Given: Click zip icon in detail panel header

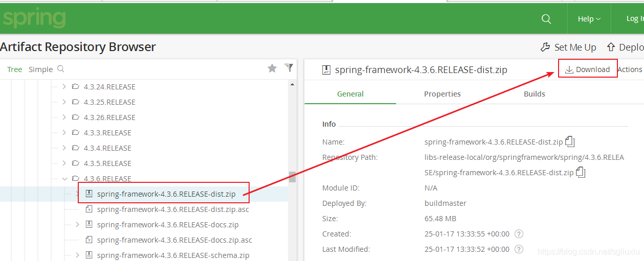Looking at the screenshot, I should (x=326, y=70).
